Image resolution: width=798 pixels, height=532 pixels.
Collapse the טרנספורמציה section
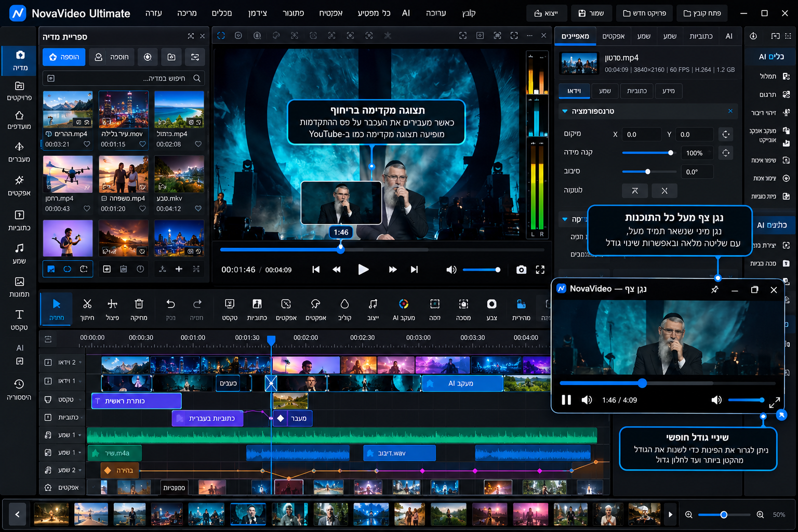pos(565,111)
